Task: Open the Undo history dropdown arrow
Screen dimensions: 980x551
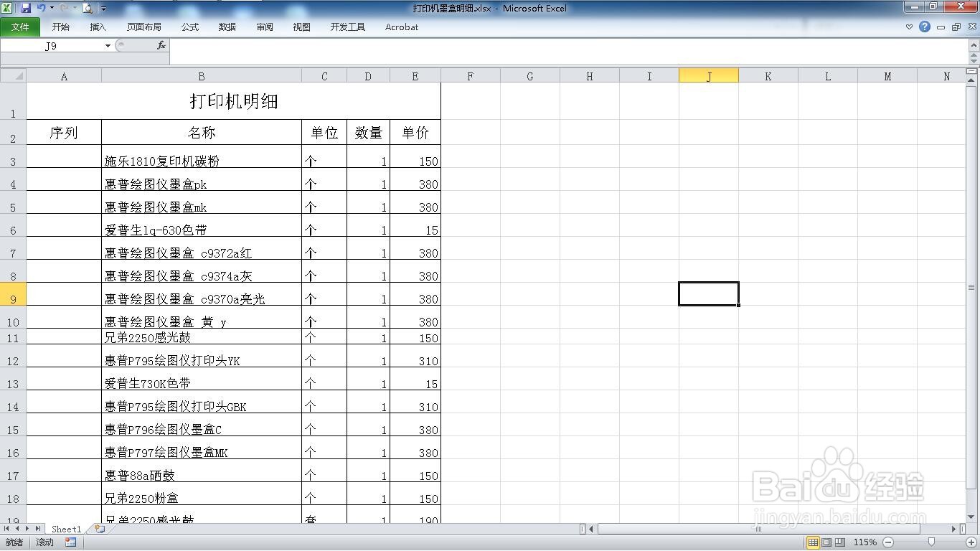Action: coord(52,8)
